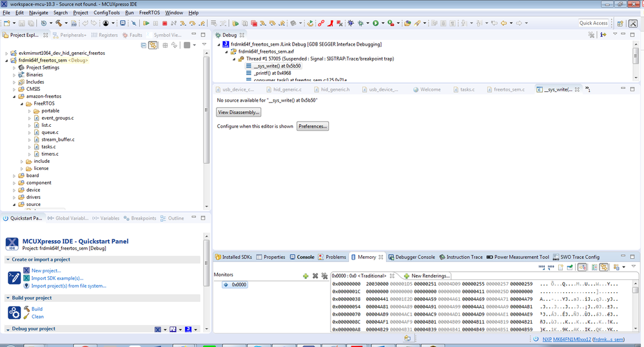Open the Peripherals+ view tab
The height and width of the screenshot is (347, 644).
point(70,35)
